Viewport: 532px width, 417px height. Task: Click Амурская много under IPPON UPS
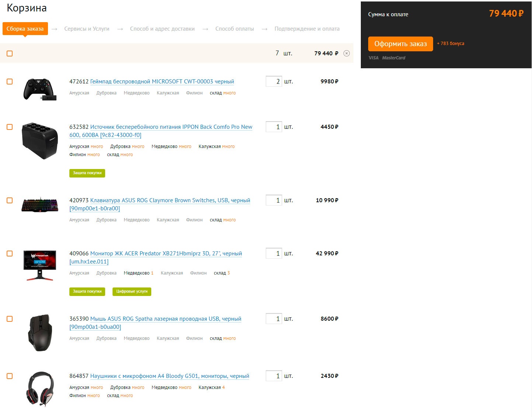click(x=86, y=147)
